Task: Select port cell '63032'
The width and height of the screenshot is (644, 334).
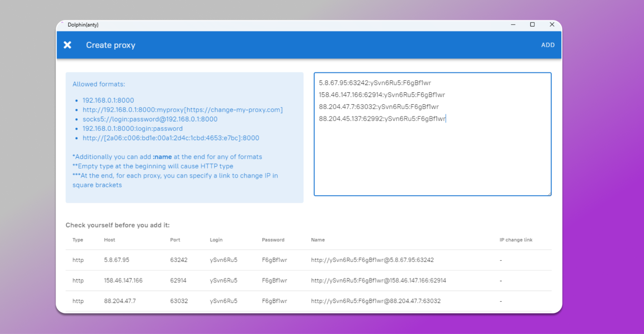Action: point(179,301)
